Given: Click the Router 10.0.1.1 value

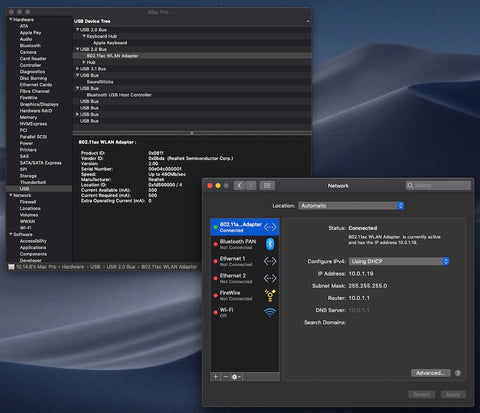Looking at the screenshot, I should [x=359, y=298].
